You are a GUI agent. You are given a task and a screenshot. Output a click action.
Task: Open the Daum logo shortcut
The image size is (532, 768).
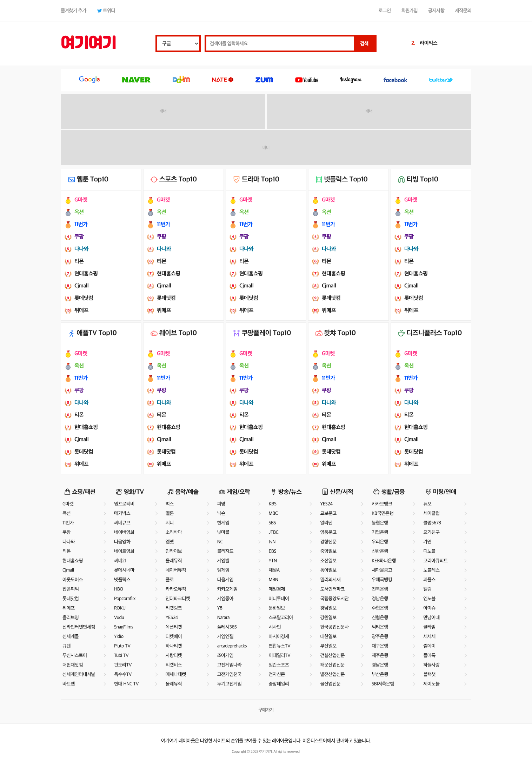coord(181,80)
